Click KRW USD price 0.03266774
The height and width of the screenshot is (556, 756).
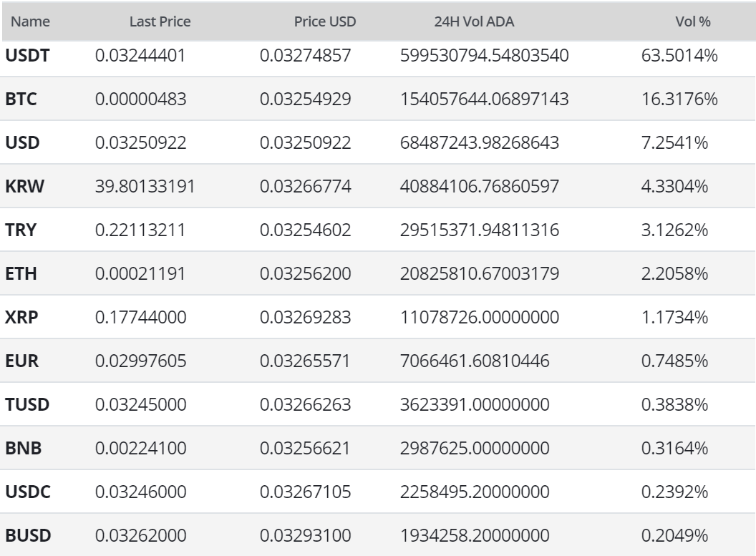[305, 186]
